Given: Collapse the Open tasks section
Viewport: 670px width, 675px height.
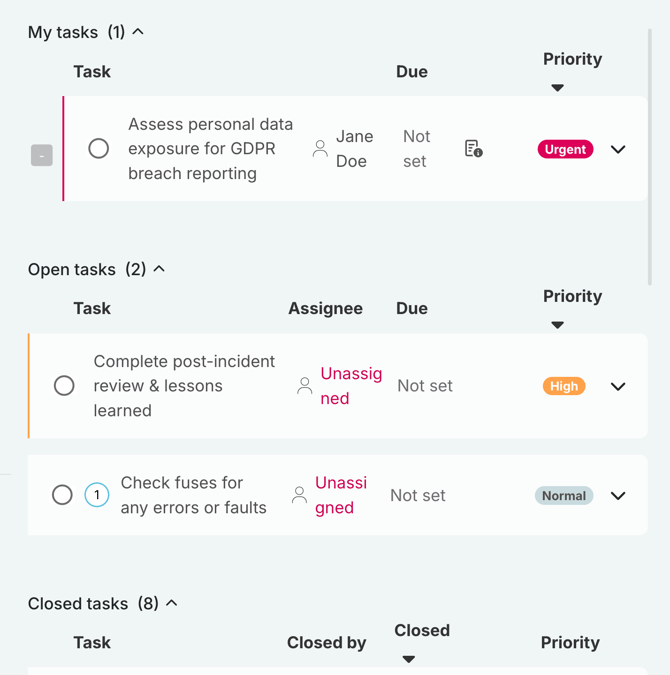Looking at the screenshot, I should tap(159, 269).
